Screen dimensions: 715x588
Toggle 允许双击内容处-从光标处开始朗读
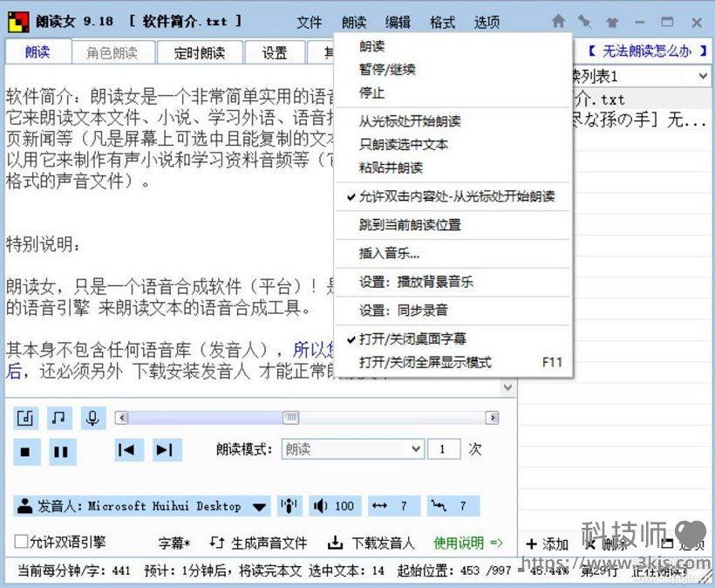[x=453, y=196]
